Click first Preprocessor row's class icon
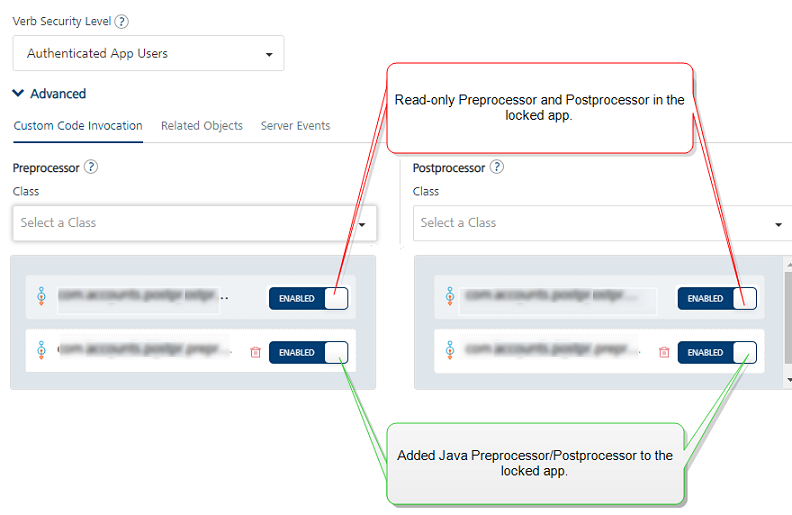This screenshot has width=792, height=515. point(41,297)
